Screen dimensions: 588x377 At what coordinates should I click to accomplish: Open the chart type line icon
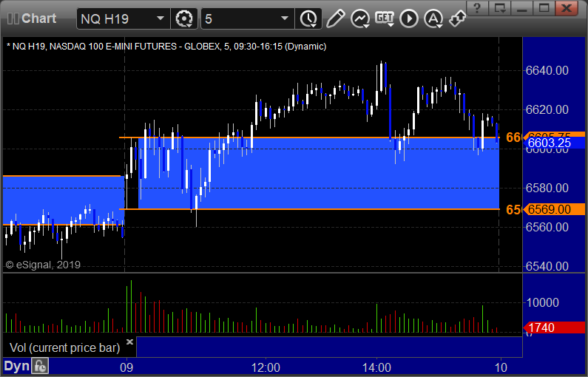(x=359, y=18)
